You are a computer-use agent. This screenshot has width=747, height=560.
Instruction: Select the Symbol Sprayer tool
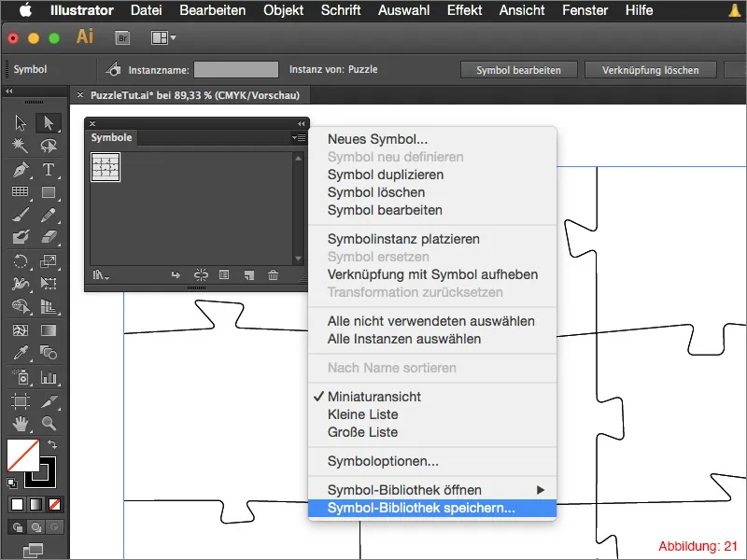pyautogui.click(x=21, y=377)
